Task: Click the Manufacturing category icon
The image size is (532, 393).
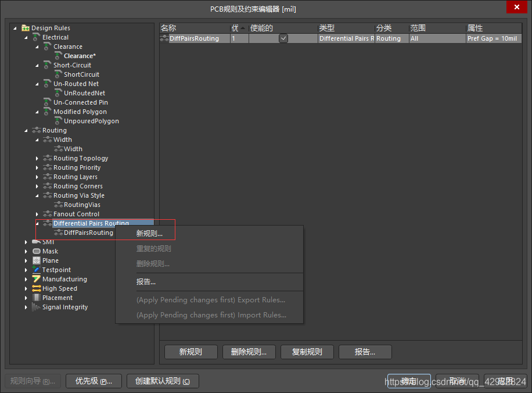Action: point(37,279)
